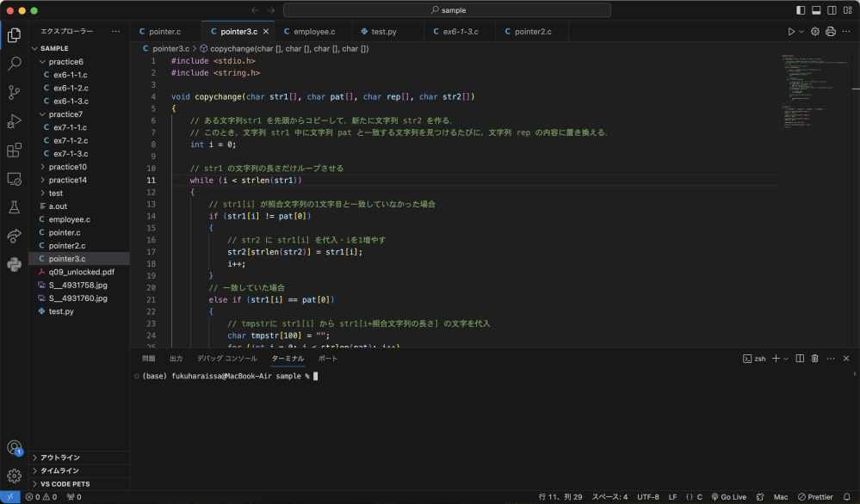Split the terminal pane
The image size is (860, 504).
point(800,359)
